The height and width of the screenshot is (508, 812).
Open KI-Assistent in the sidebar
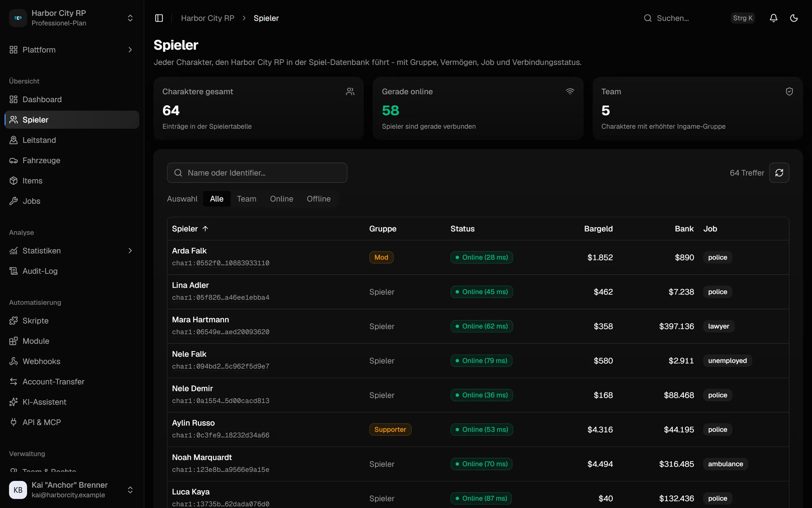[72, 402]
